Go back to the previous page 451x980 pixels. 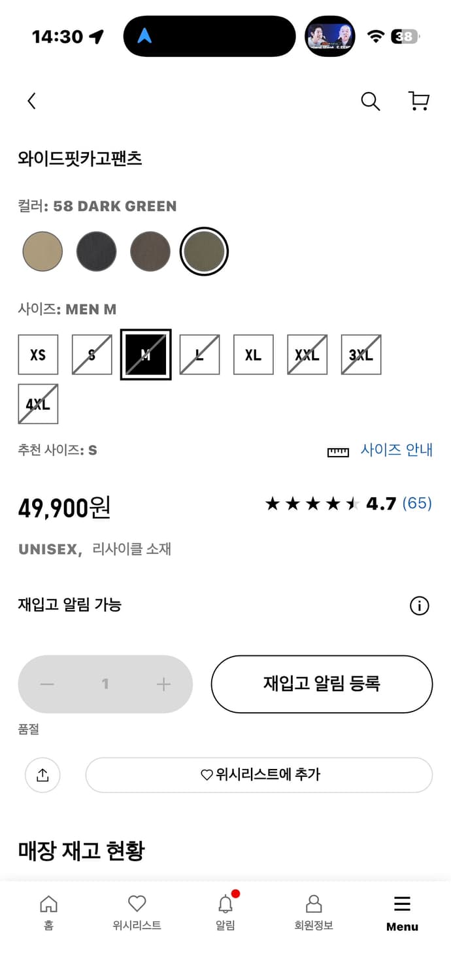click(x=31, y=101)
